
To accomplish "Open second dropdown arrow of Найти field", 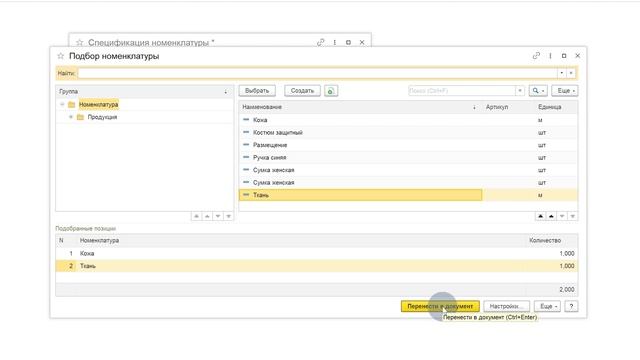I will pos(571,73).
